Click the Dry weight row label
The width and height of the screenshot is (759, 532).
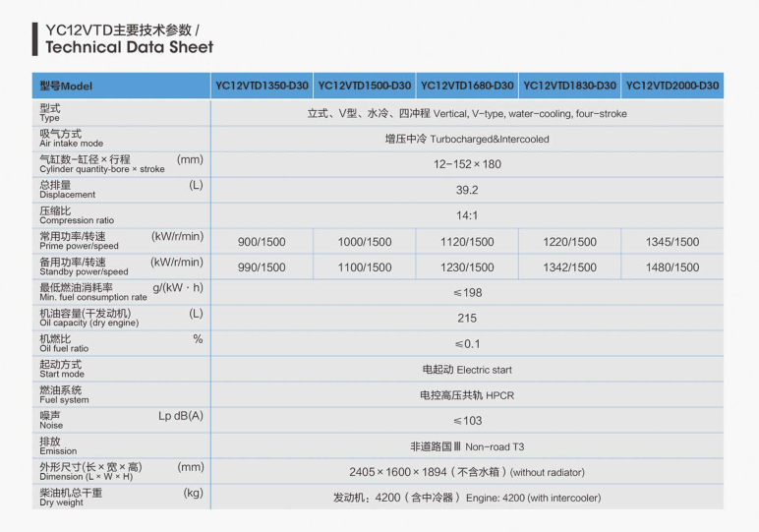click(71, 498)
